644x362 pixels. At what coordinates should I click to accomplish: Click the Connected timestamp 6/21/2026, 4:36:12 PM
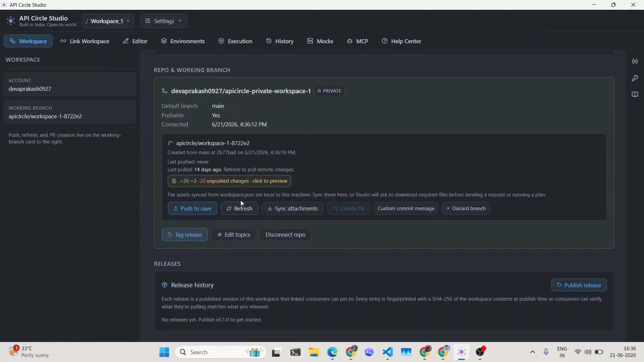(239, 125)
